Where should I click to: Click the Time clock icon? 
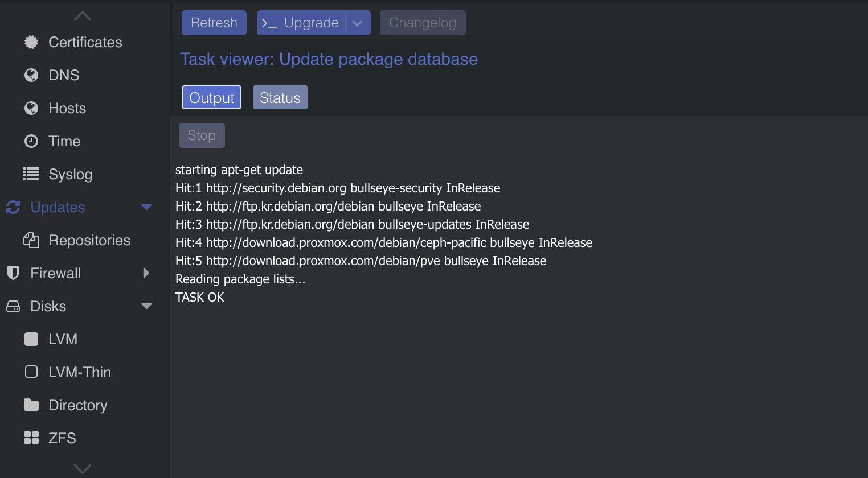coord(31,141)
